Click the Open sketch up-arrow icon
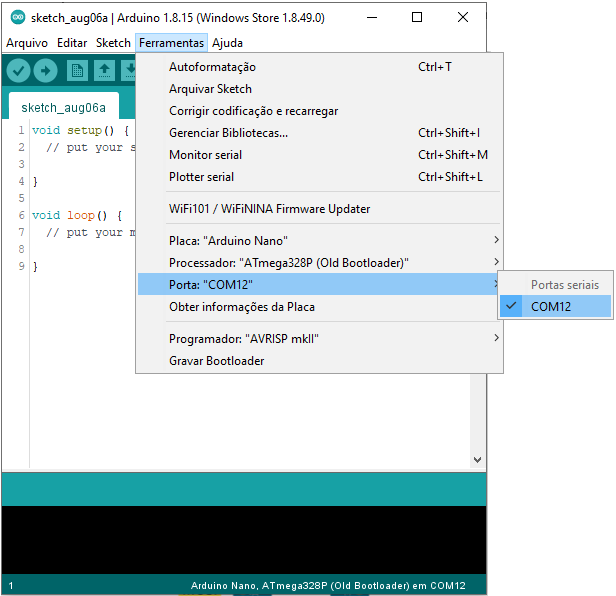Screen dimensions: 616x596 (104, 71)
